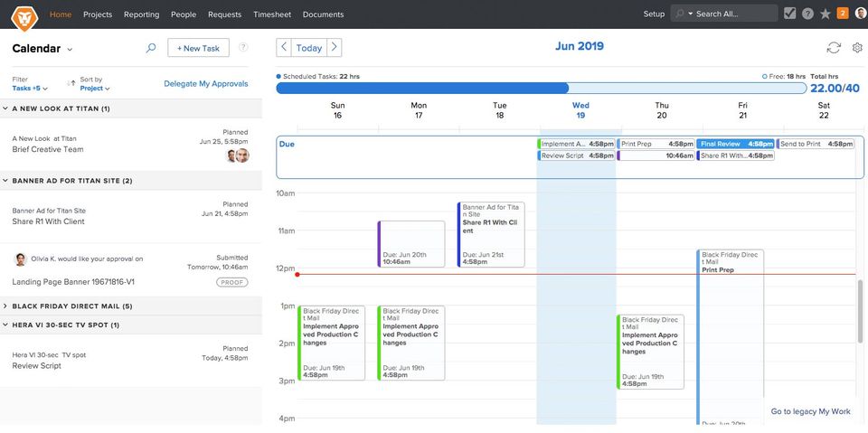Click the New Task button
Viewport: 868px width, 433px height.
pyautogui.click(x=198, y=48)
